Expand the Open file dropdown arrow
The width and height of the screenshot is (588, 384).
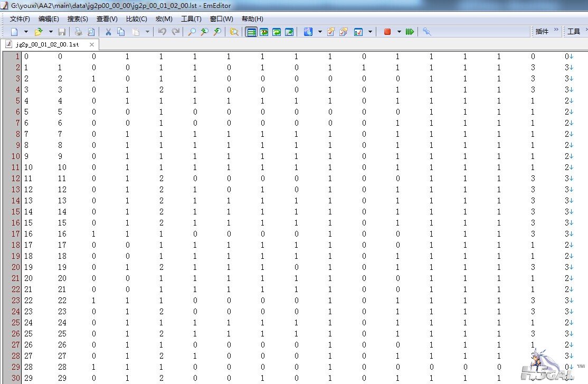click(x=51, y=32)
